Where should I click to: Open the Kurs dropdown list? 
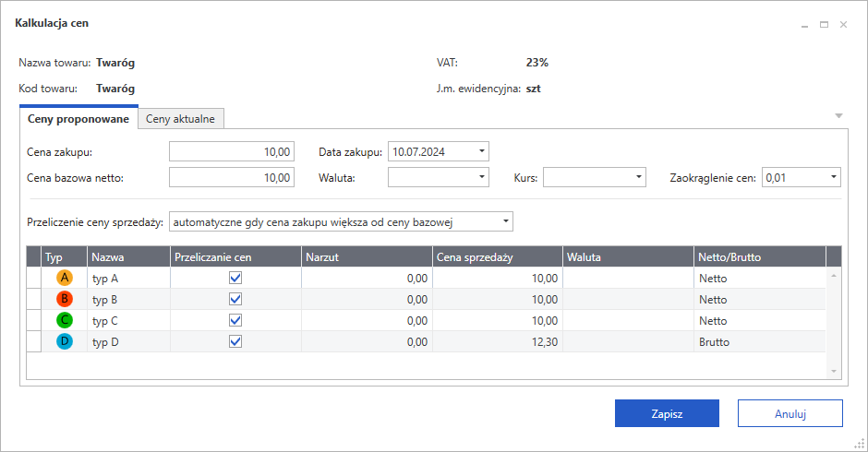(x=639, y=177)
